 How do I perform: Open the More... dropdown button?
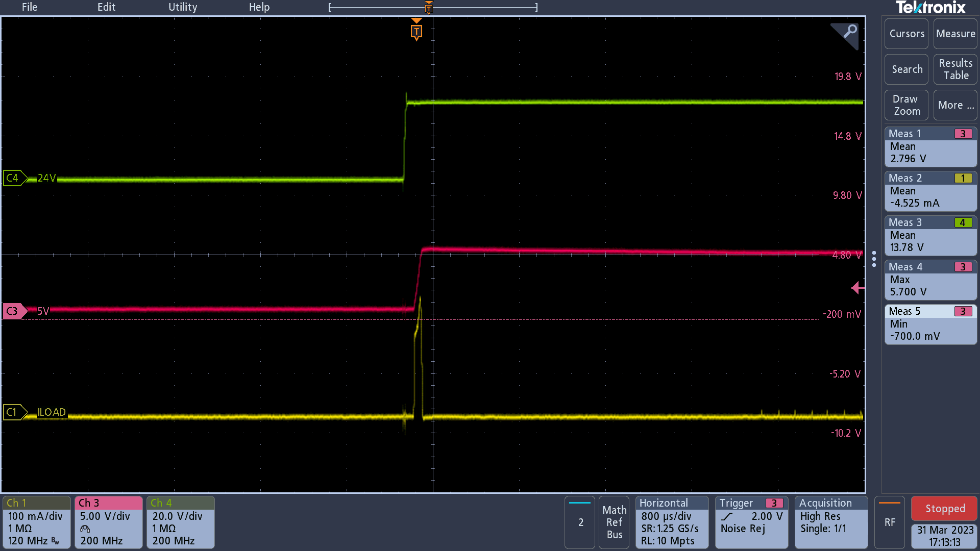[955, 105]
